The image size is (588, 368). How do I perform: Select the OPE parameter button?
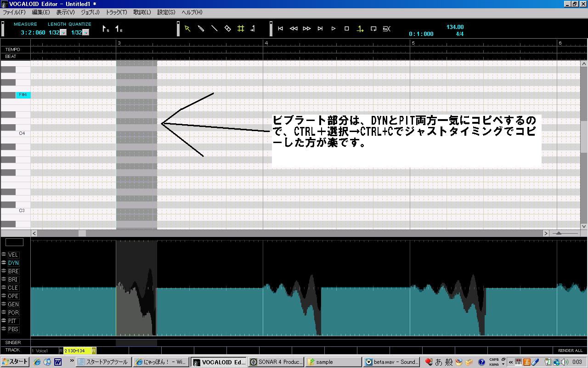coord(13,296)
